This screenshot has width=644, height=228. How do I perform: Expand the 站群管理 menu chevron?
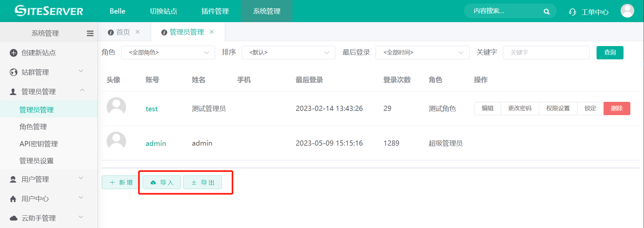(x=81, y=71)
